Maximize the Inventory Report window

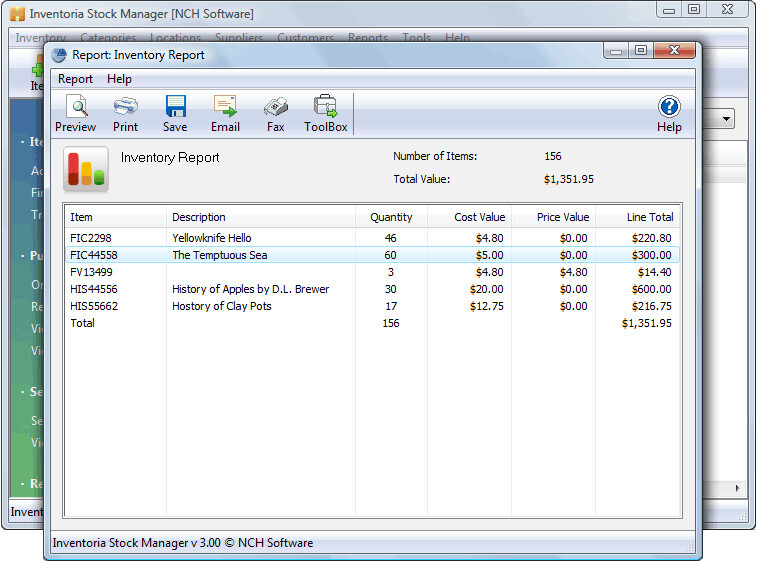(x=641, y=51)
